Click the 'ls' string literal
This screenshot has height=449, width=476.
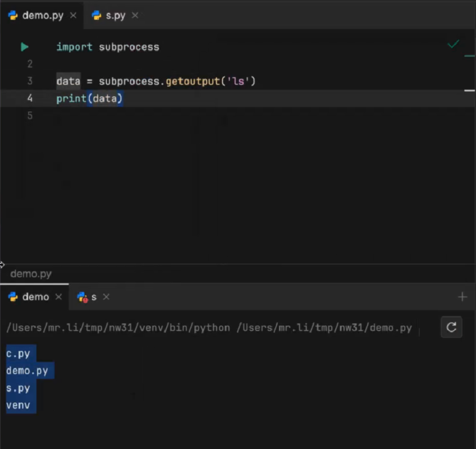tap(238, 81)
